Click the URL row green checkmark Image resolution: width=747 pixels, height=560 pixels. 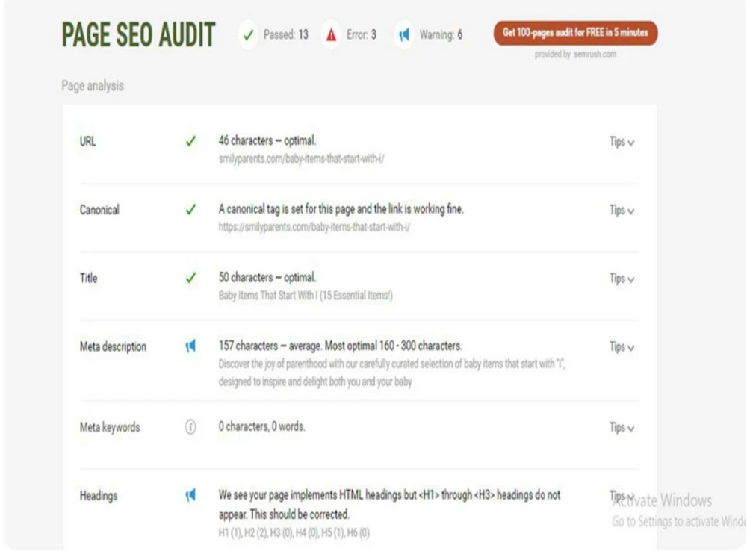point(190,141)
